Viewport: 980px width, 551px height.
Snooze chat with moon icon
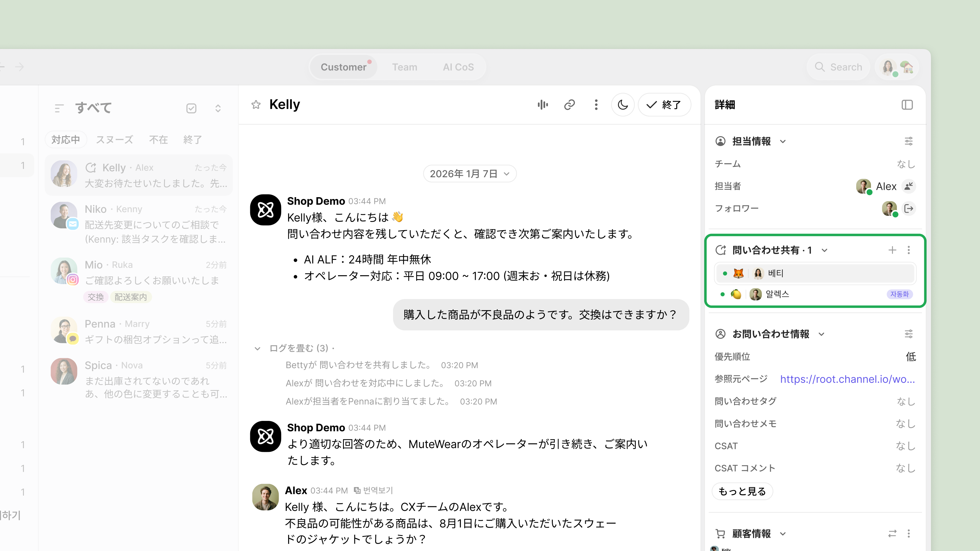[623, 105]
